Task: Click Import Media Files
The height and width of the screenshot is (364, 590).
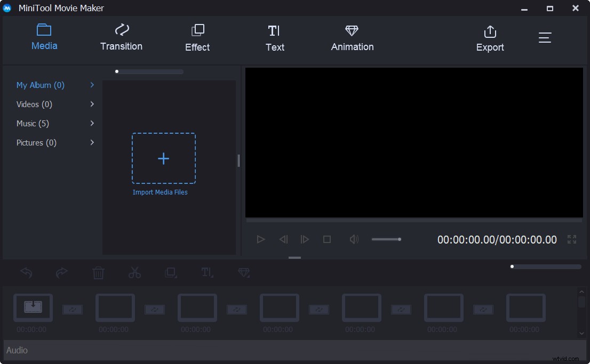Action: point(163,158)
